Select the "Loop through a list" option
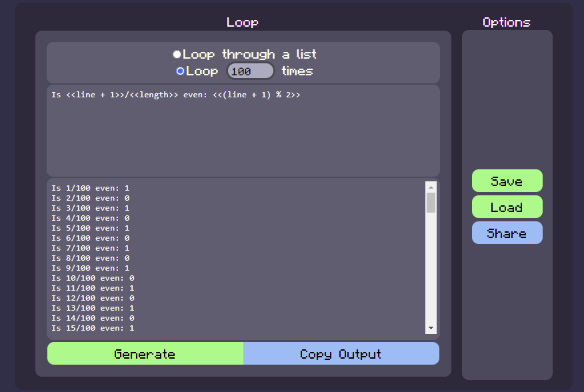The height and width of the screenshot is (392, 584). (177, 54)
